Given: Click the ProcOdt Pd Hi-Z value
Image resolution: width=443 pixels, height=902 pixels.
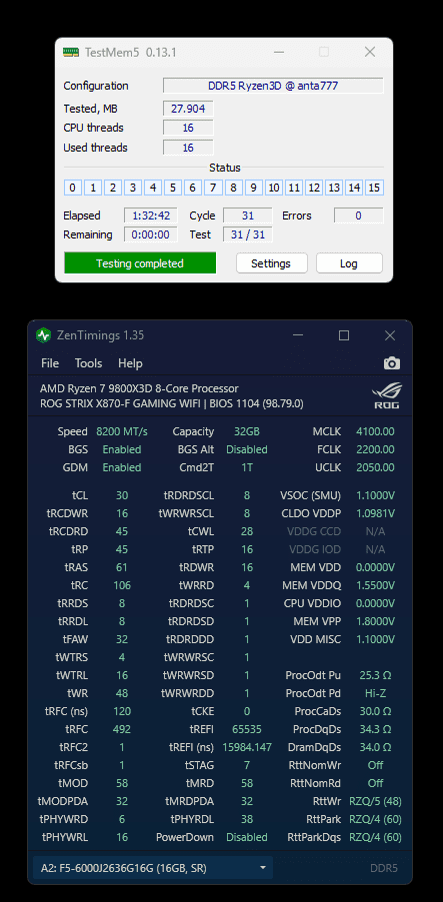Looking at the screenshot, I should (x=375, y=693).
